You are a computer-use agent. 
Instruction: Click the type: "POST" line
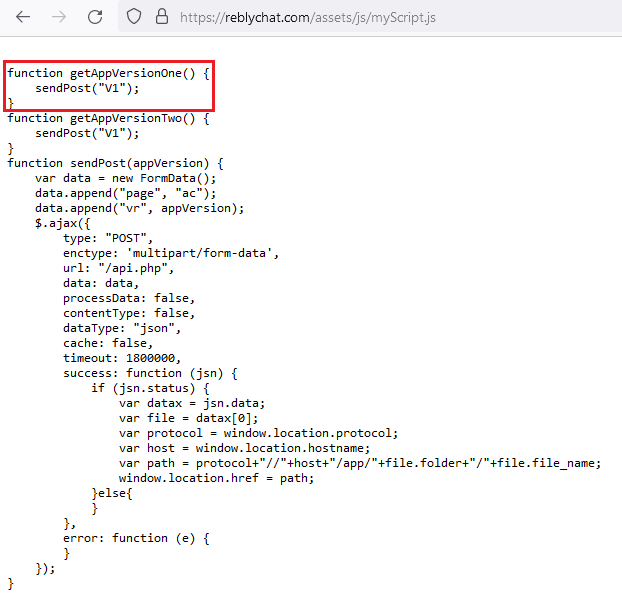[x=106, y=238]
